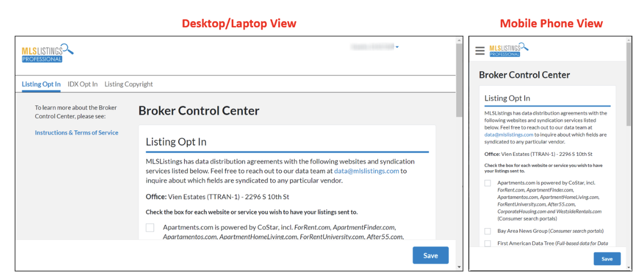The width and height of the screenshot is (644, 280).
Task: Switch to the IDX Opt In tab
Action: pos(82,84)
